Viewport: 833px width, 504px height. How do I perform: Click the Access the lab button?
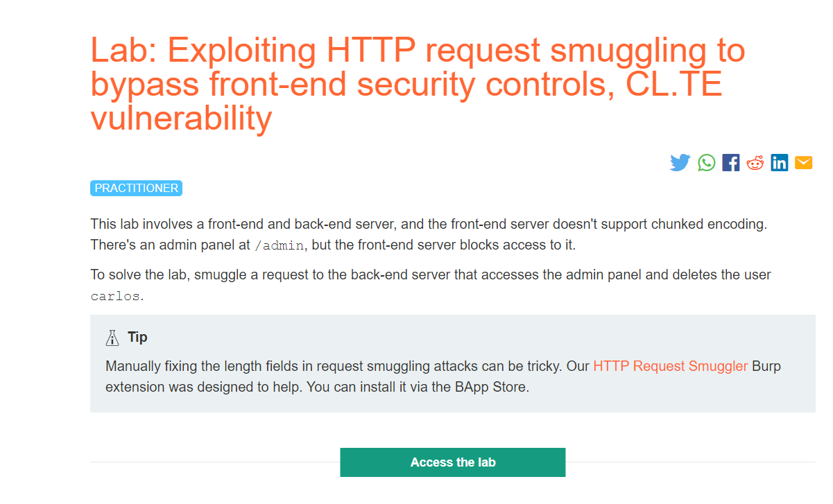click(x=452, y=462)
